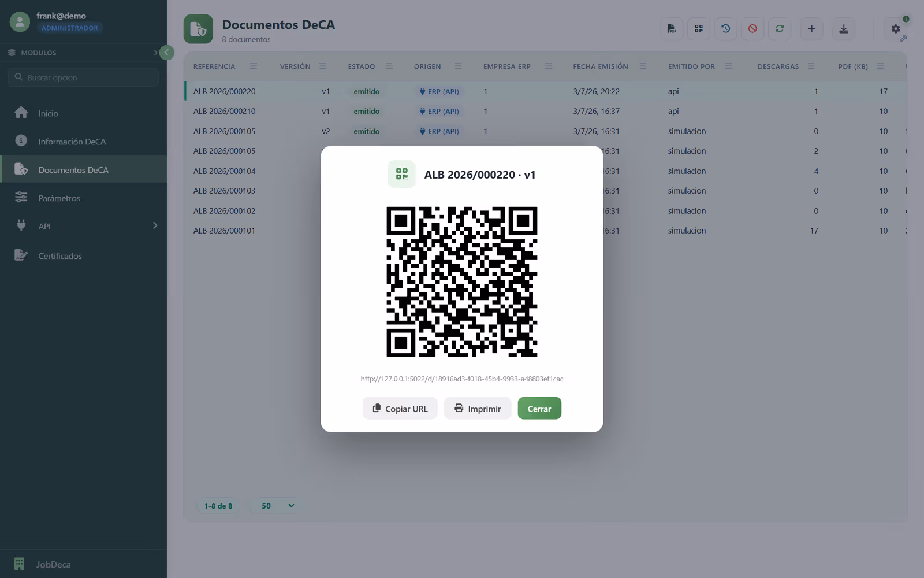
Task: Click the ALB 2026/000210 reference cell
Action: [x=224, y=111]
